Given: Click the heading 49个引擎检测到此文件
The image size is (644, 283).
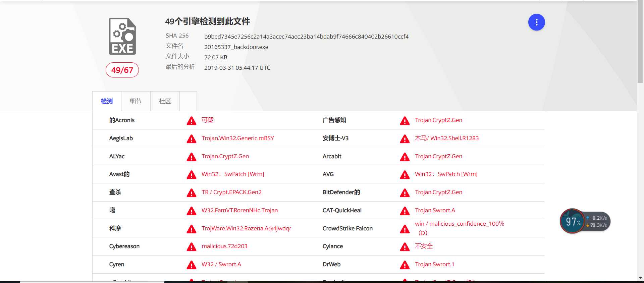Looking at the screenshot, I should [207, 21].
